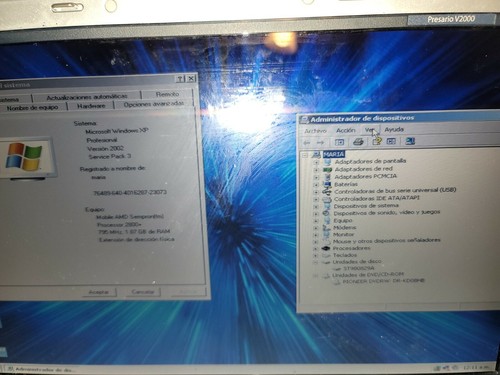Switch to Actualizaciones automáticas tab
The image size is (500, 375).
[87, 97]
